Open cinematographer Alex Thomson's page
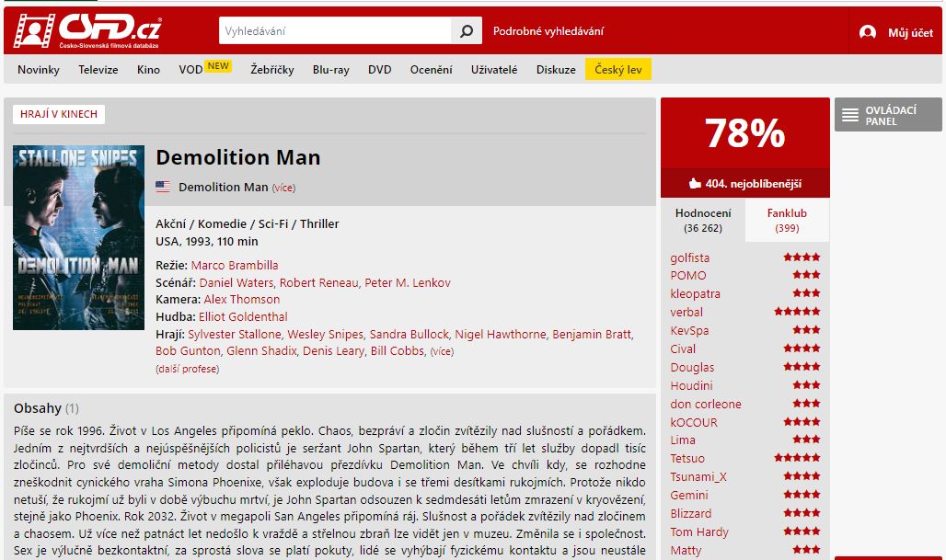Viewport: 946px width, 560px height. [242, 299]
